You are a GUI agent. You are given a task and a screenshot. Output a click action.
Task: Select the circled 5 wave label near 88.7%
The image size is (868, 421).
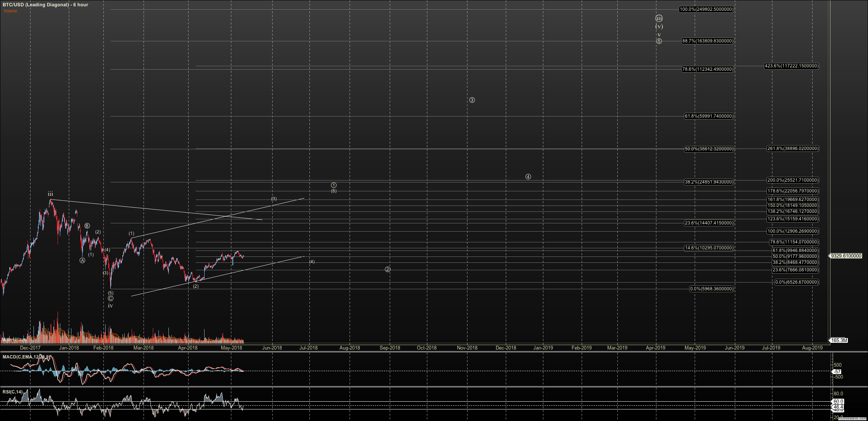coord(659,41)
